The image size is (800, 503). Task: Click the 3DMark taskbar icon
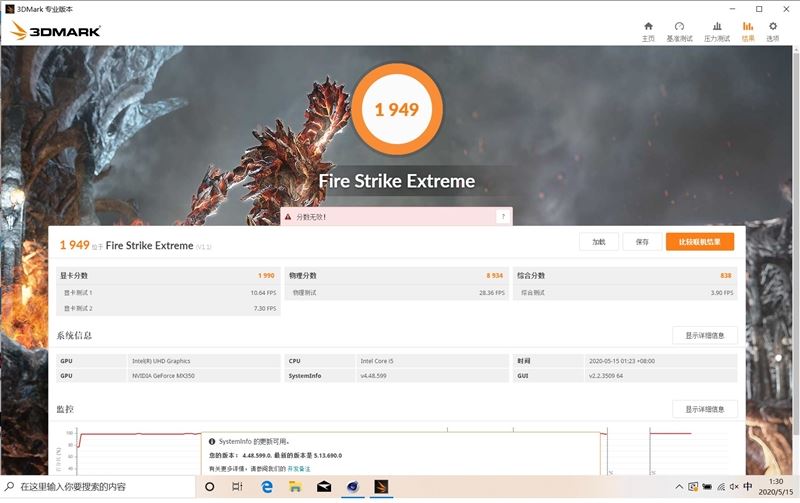tap(381, 487)
